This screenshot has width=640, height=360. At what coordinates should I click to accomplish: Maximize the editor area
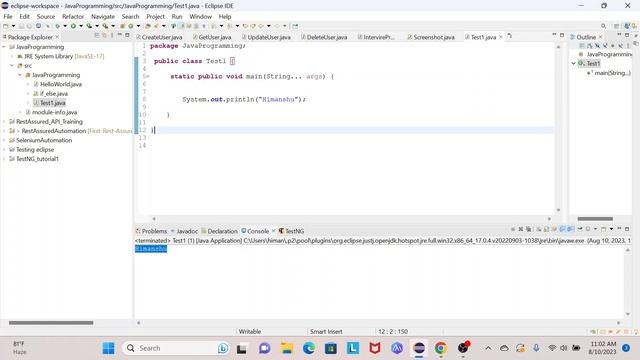562,36
